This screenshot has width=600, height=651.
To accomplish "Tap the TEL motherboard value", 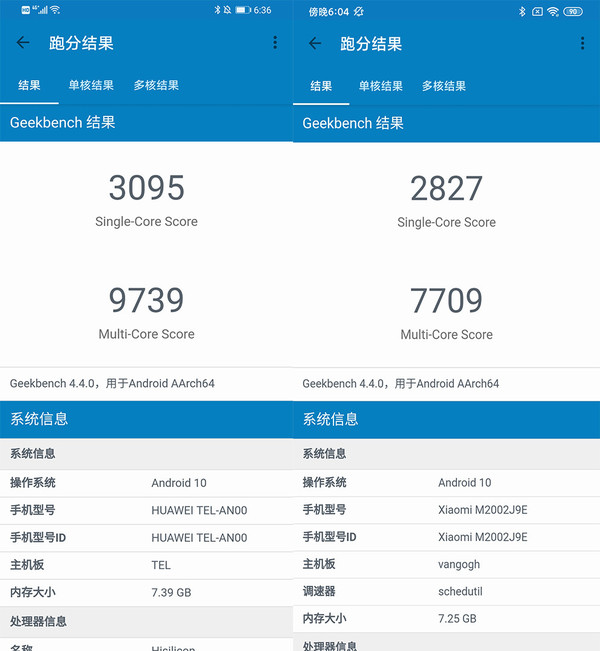I will tap(161, 565).
